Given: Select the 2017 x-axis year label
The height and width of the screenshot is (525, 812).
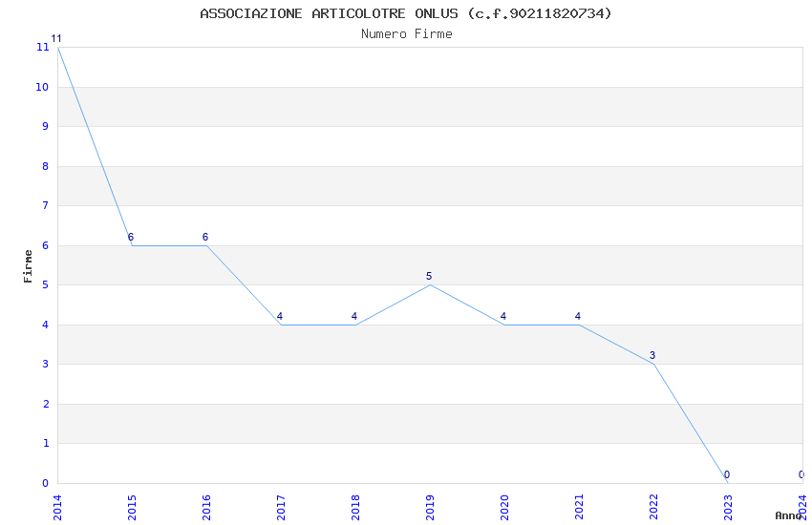Looking at the screenshot, I should 281,508.
